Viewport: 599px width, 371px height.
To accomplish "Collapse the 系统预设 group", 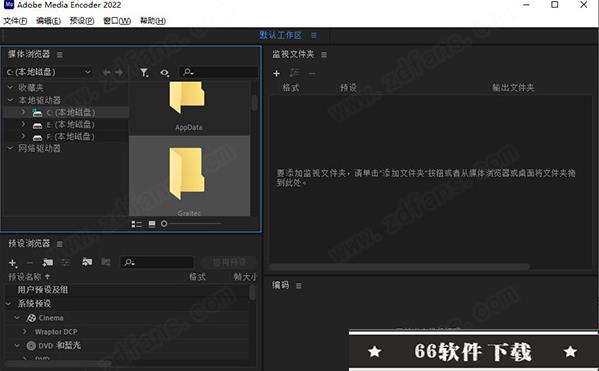I will click(x=8, y=304).
